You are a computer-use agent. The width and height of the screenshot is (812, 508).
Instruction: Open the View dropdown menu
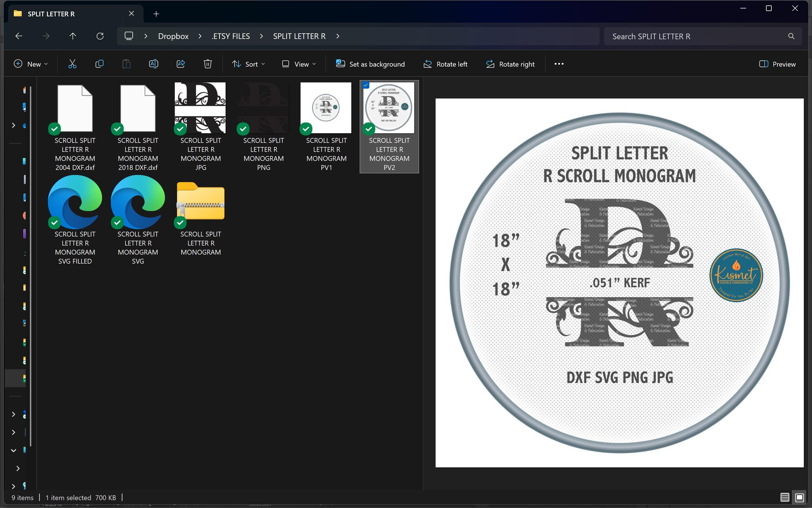pyautogui.click(x=299, y=64)
